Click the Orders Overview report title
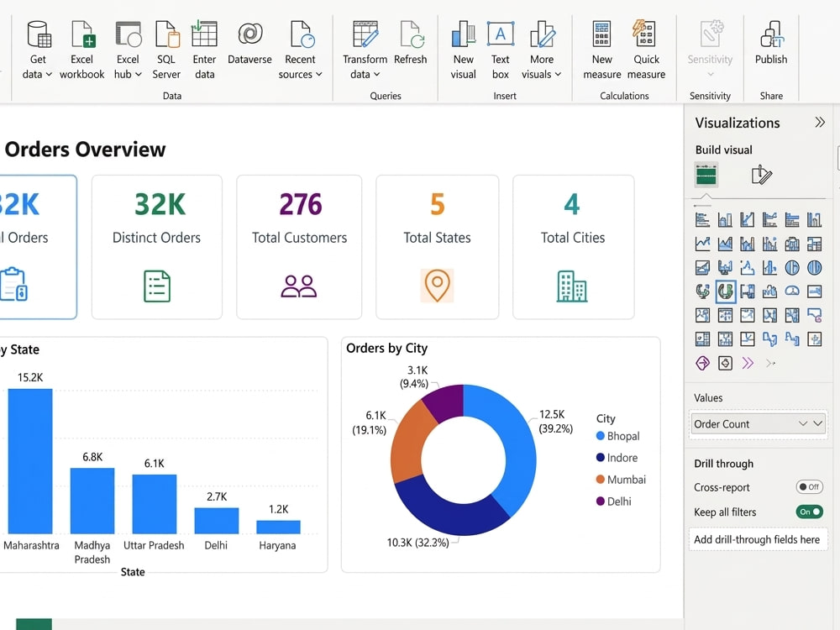 click(x=85, y=150)
